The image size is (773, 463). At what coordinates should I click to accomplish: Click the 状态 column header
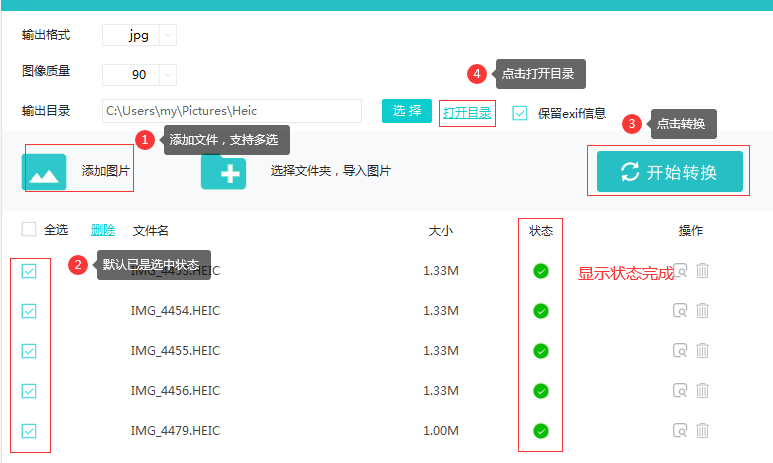(x=541, y=231)
